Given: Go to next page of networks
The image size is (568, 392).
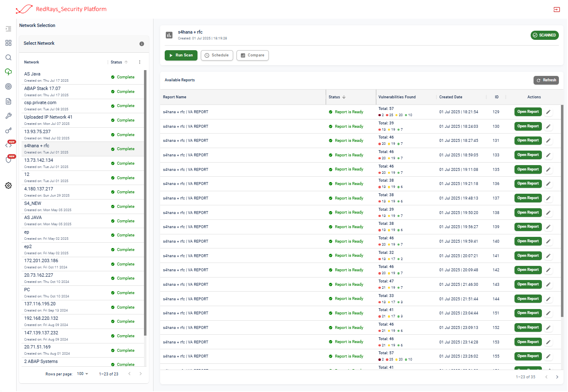Looking at the screenshot, I should [140, 374].
